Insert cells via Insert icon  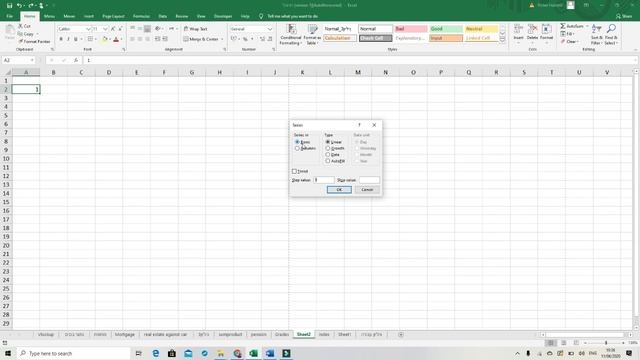coord(518,33)
